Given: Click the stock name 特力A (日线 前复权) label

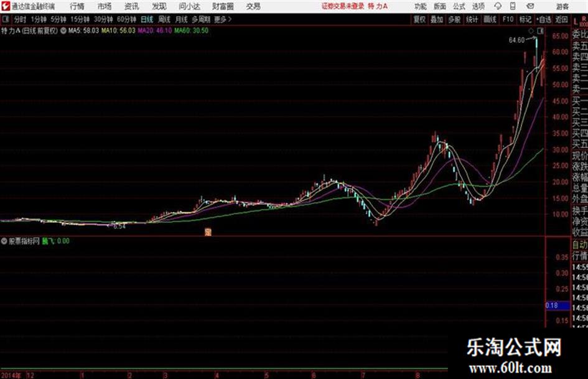Looking at the screenshot, I should 30,30.
